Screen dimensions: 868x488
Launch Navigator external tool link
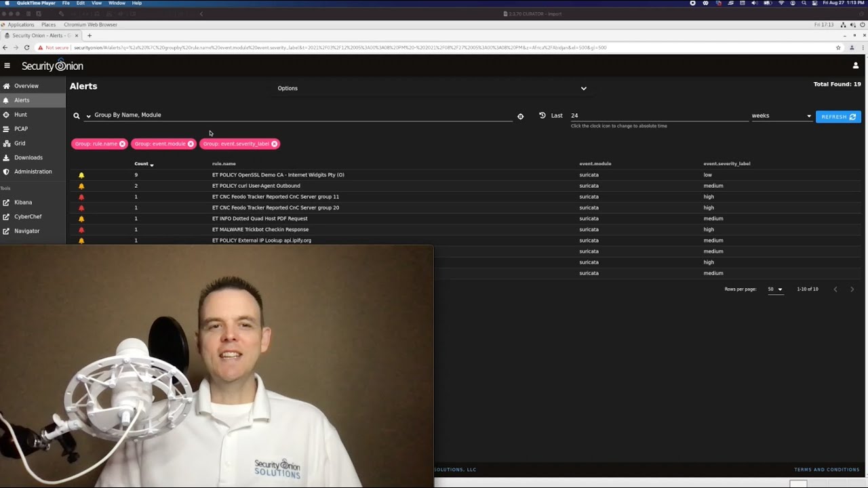point(26,230)
